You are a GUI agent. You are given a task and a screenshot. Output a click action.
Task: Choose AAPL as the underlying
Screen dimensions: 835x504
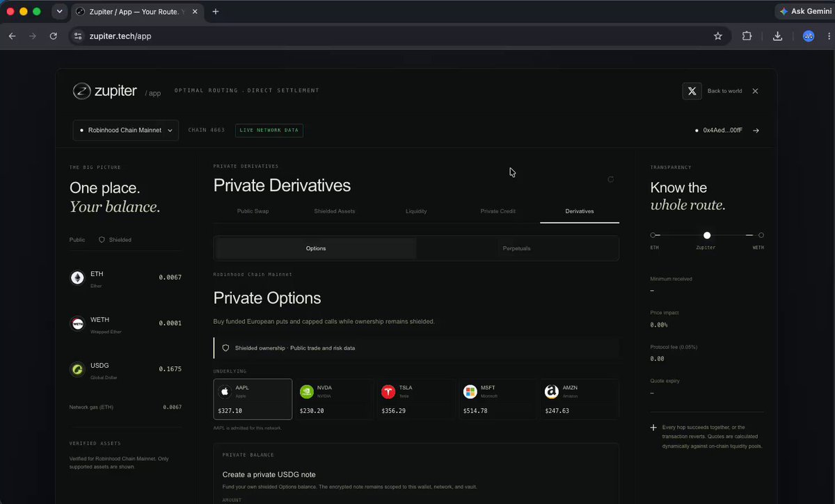tap(253, 399)
